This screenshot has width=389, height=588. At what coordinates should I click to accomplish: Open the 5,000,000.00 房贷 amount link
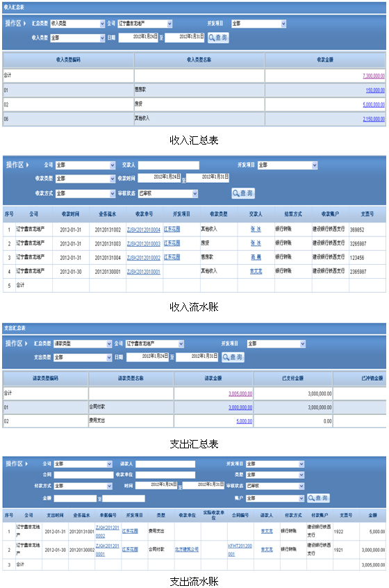(x=374, y=105)
